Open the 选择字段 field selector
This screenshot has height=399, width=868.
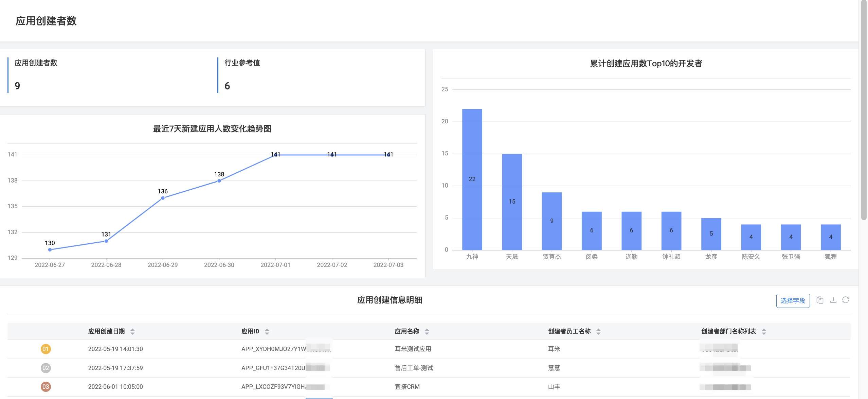click(x=793, y=301)
